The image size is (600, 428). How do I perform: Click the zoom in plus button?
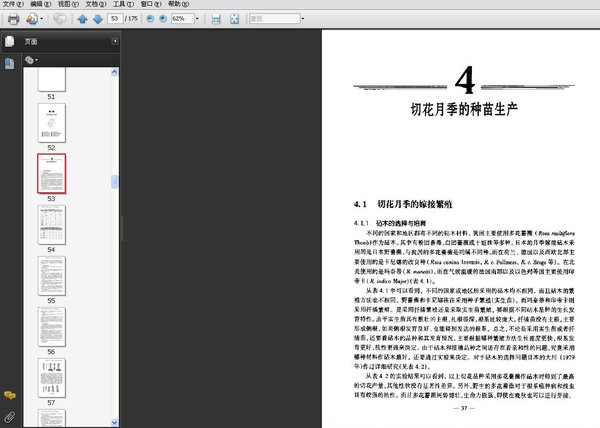pos(163,18)
